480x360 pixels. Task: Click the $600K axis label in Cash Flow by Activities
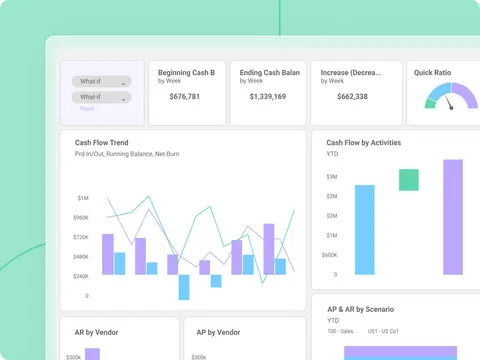coord(330,255)
